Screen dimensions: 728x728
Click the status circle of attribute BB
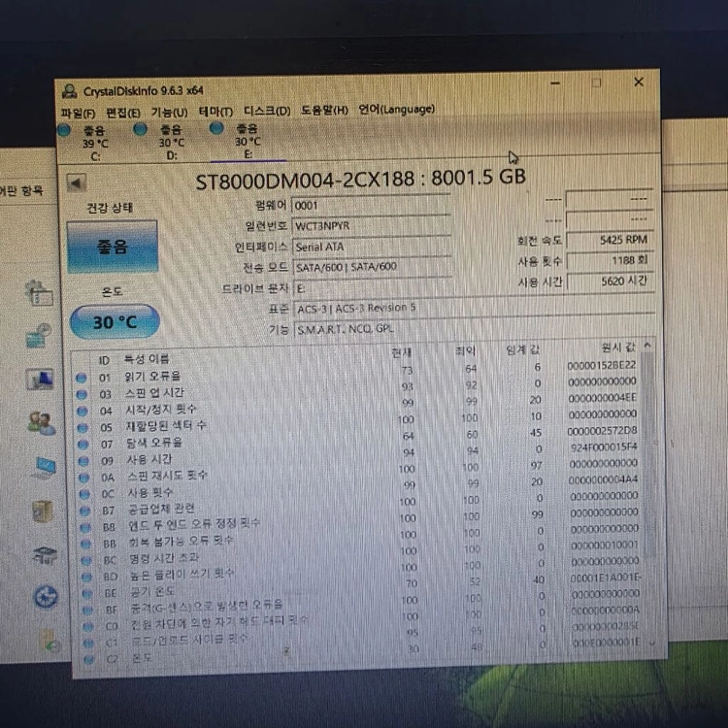tap(85, 544)
